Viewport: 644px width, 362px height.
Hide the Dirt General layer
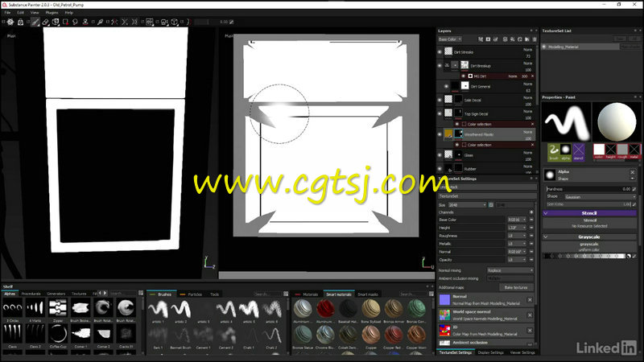pos(447,87)
